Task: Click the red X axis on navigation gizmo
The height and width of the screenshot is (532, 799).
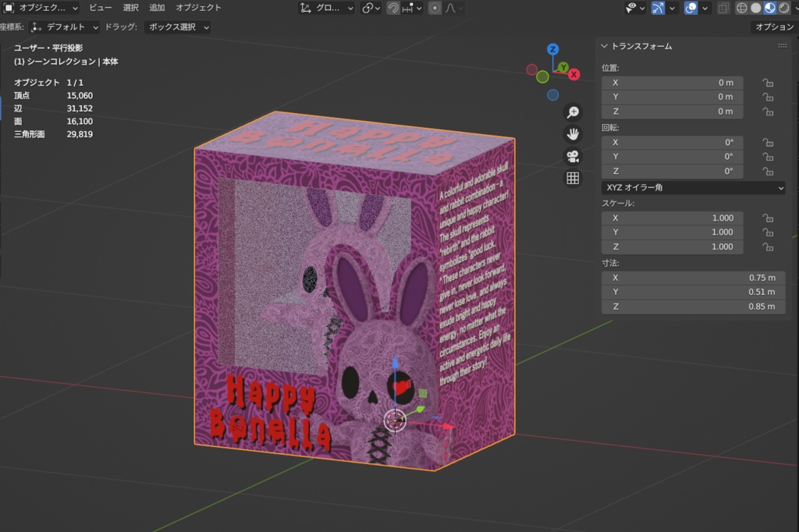Action: 574,75
